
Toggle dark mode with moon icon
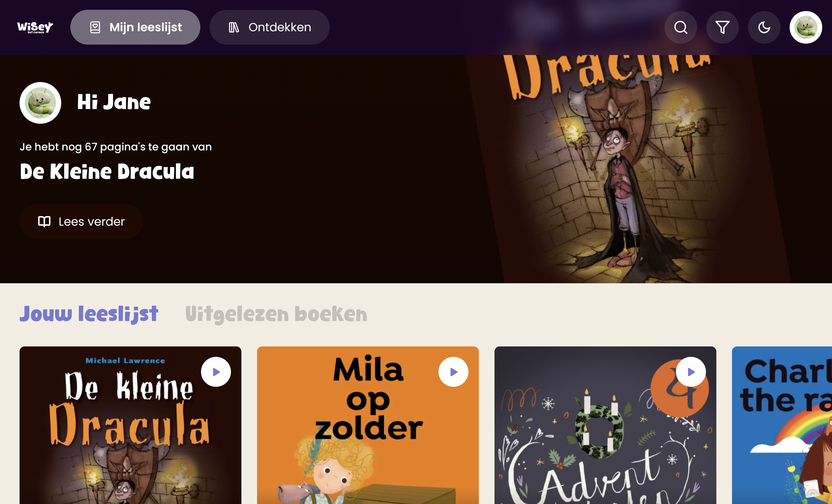(x=764, y=27)
